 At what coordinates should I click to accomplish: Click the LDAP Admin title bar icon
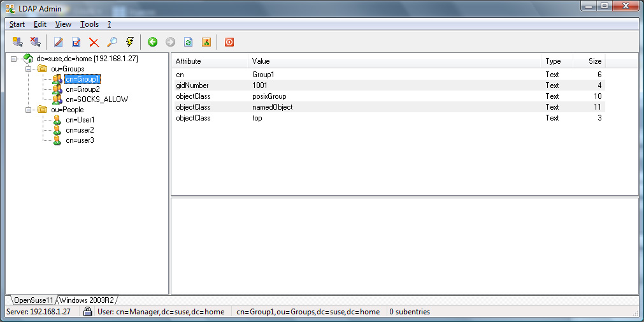[x=10, y=8]
